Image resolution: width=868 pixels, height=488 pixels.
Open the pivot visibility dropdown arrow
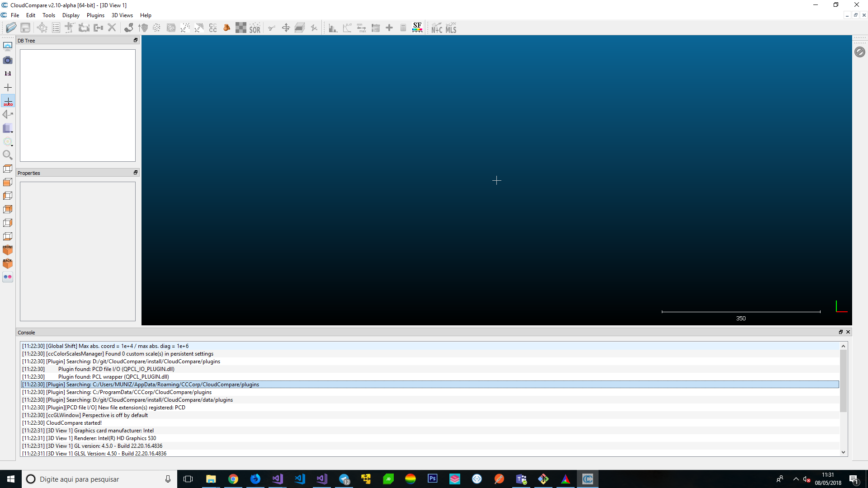pos(13,146)
